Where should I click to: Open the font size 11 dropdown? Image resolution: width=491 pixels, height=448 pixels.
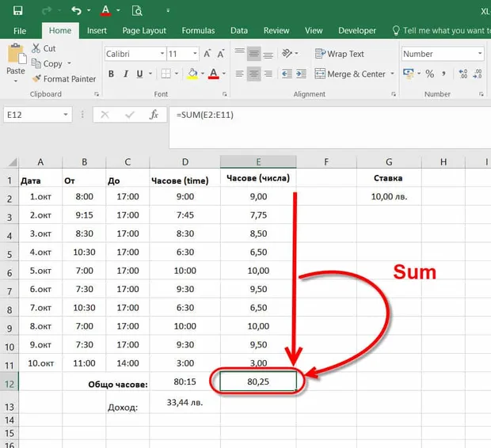[195, 54]
